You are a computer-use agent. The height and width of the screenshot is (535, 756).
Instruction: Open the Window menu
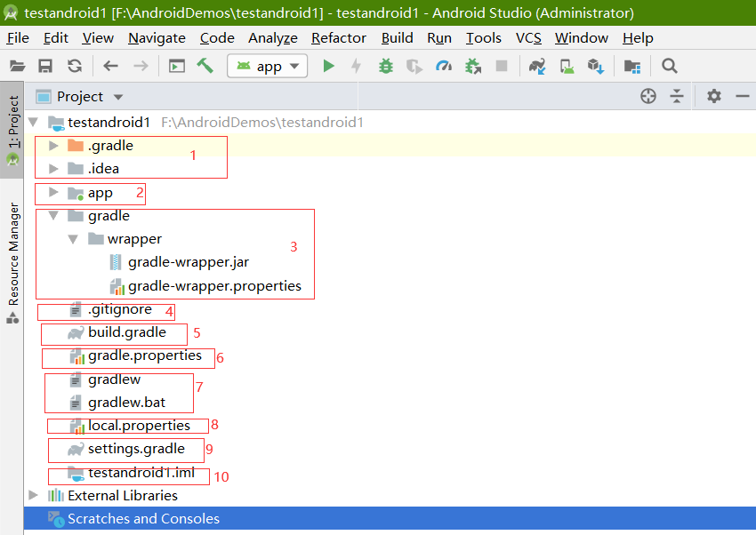[x=582, y=38]
